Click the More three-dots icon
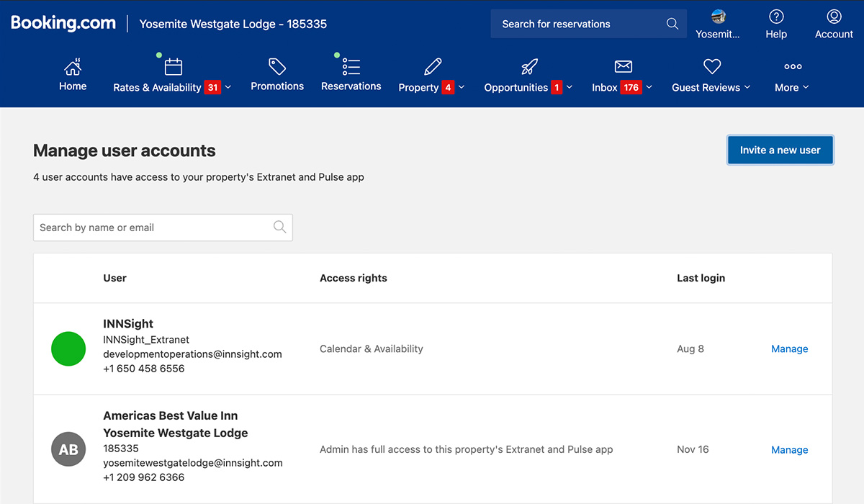 point(793,67)
